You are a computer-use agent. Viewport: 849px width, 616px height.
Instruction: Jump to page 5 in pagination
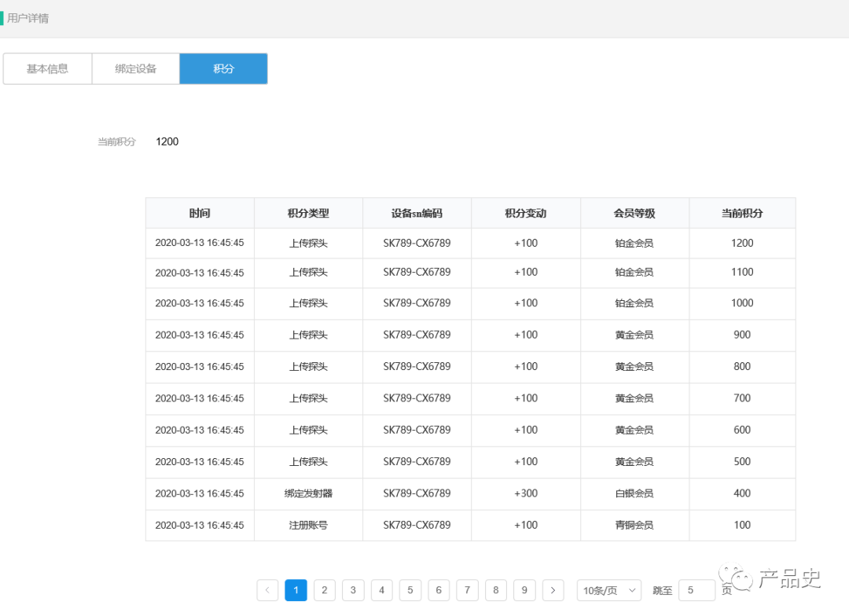[410, 590]
